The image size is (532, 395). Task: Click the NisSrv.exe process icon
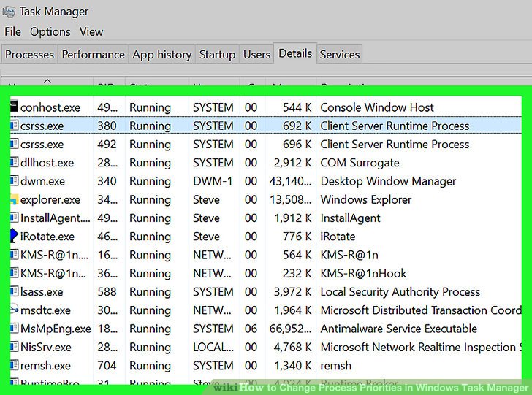tap(14, 347)
